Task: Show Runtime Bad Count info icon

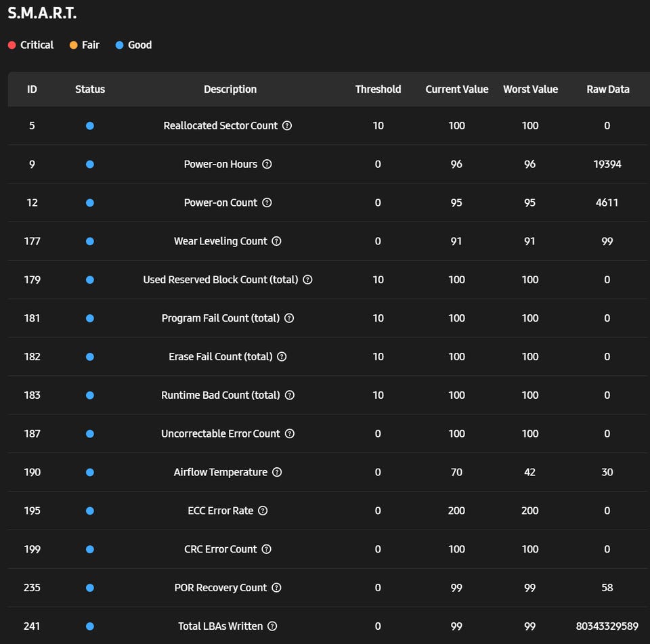Action: point(290,395)
